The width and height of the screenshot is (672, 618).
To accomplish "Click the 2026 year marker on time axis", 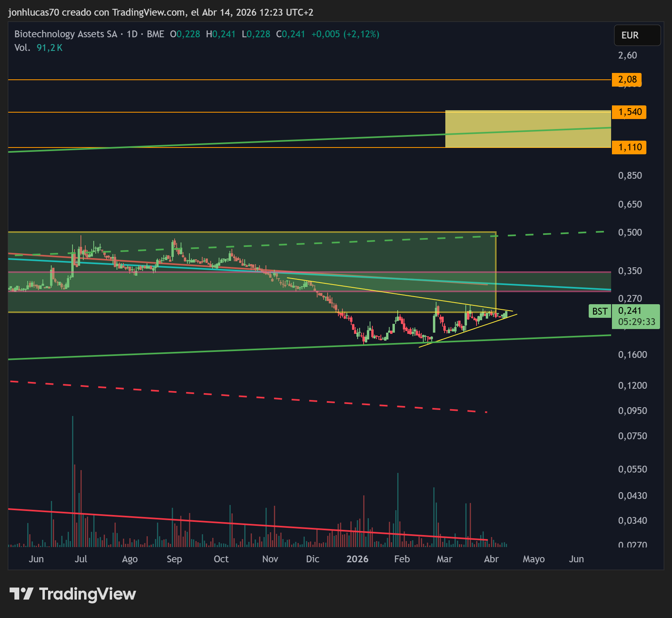I will pyautogui.click(x=357, y=559).
